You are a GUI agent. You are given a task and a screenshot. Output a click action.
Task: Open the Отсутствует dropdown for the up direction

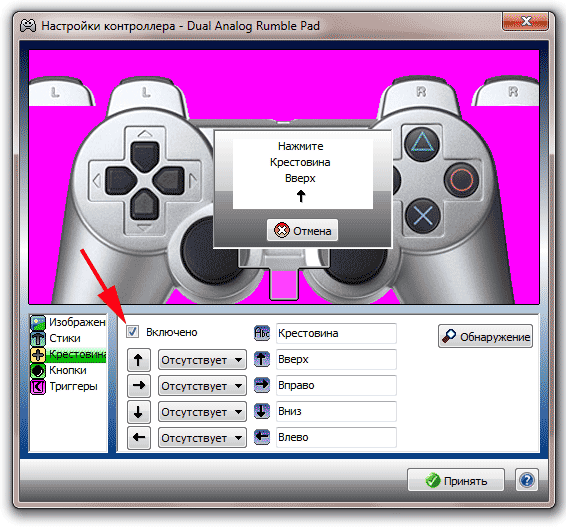pos(202,360)
